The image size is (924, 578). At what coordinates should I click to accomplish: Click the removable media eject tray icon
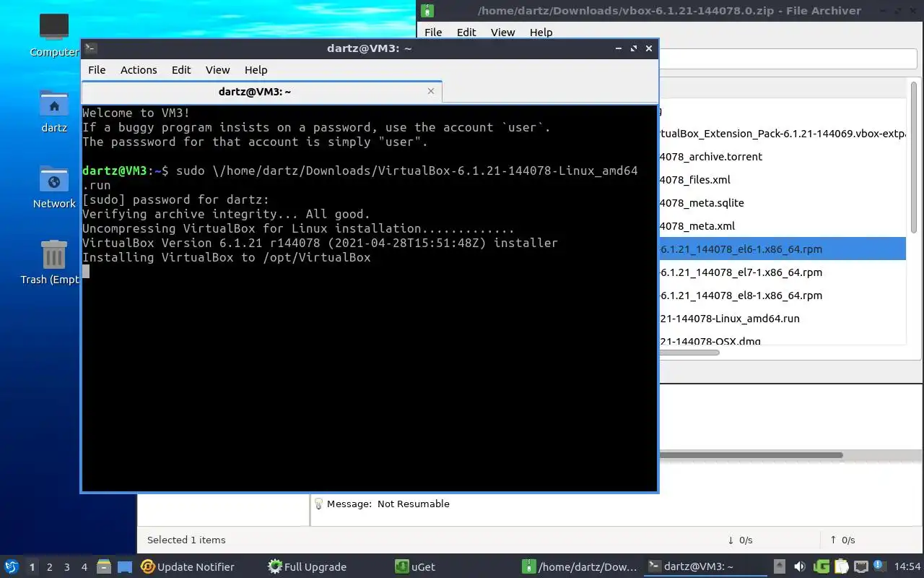(x=779, y=566)
